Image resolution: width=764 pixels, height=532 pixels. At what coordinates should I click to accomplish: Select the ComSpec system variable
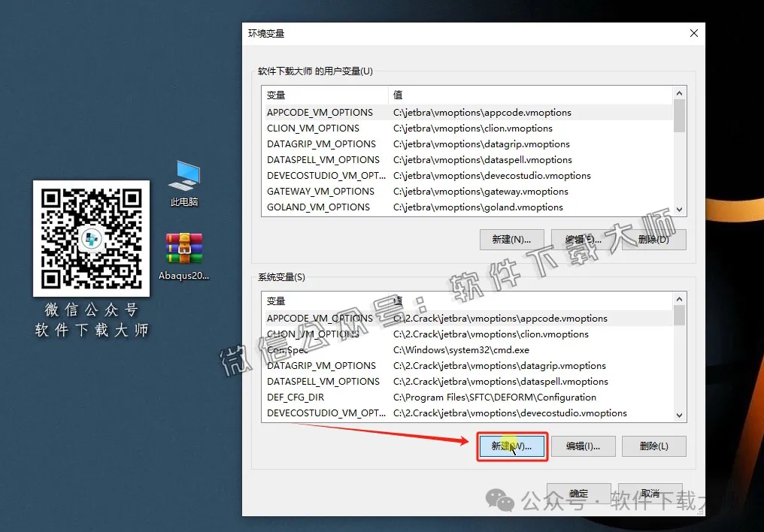286,349
